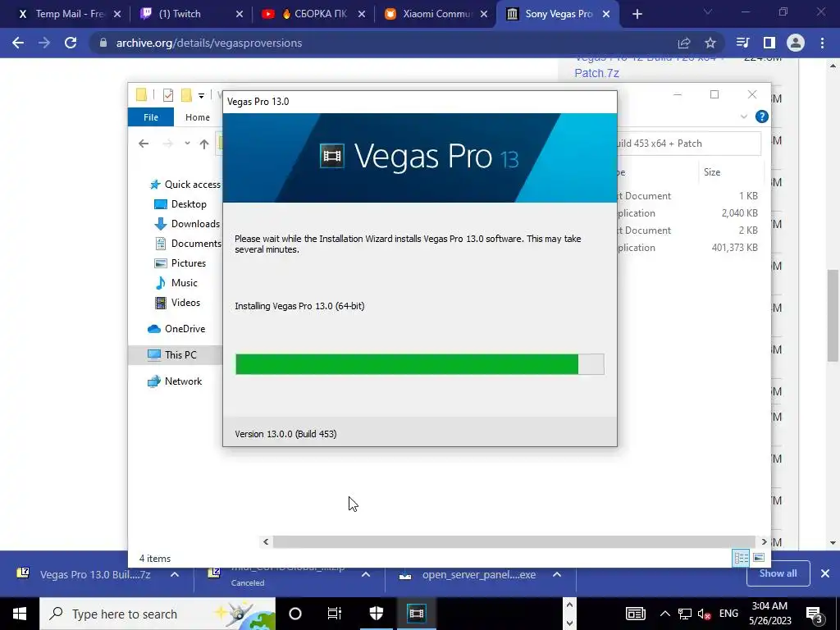
Task: Click the taskbar search box
Action: [157, 614]
